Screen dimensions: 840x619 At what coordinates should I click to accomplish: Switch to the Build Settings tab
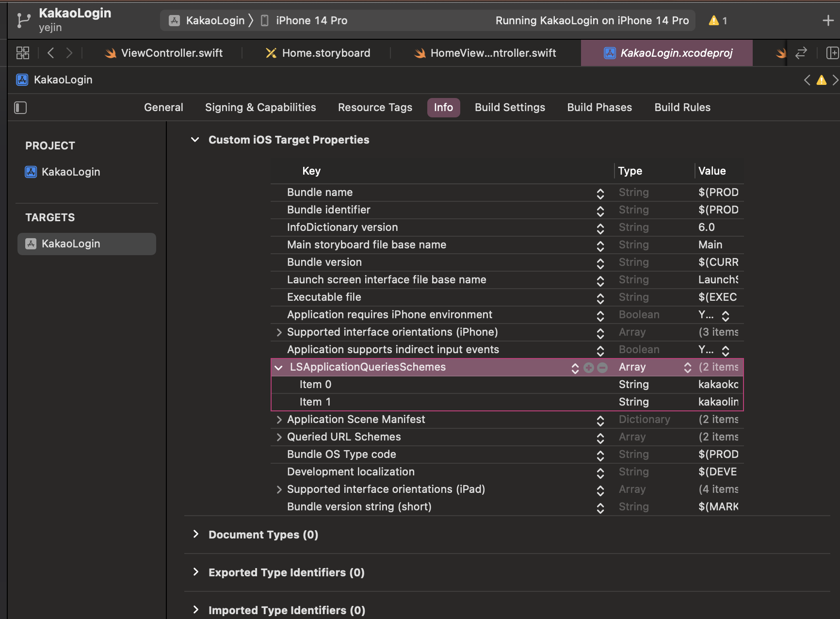(510, 107)
